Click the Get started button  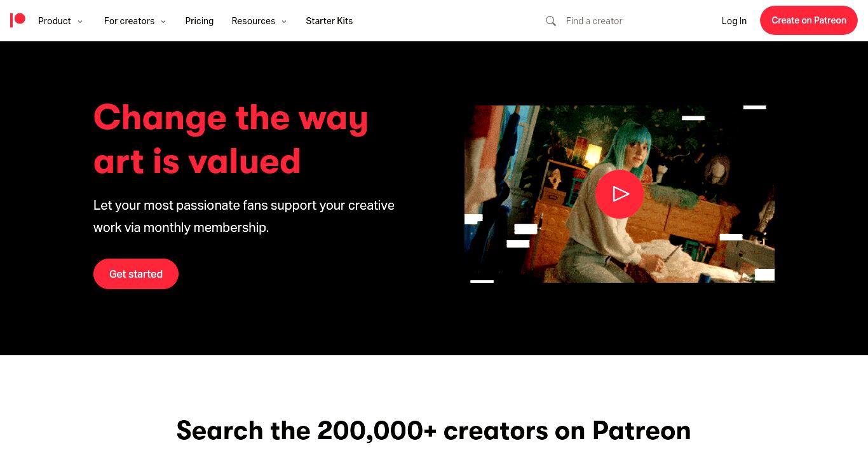tap(136, 274)
